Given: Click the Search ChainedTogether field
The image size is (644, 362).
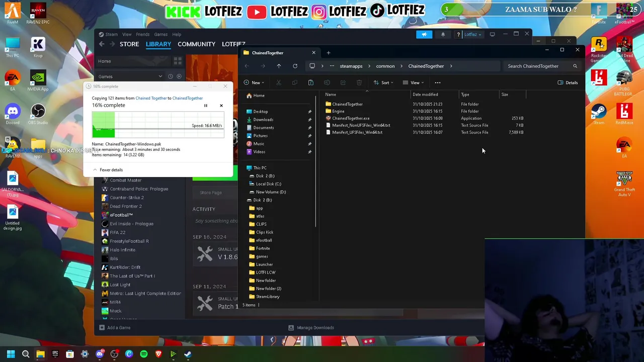Looking at the screenshot, I should click(x=542, y=66).
